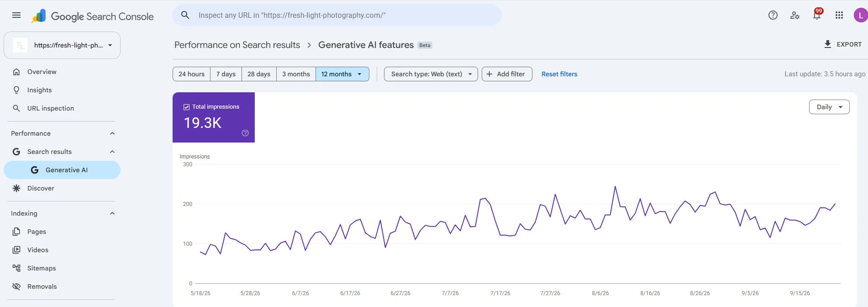The width and height of the screenshot is (868, 307).
Task: Click the Reset filters link
Action: (x=559, y=74)
